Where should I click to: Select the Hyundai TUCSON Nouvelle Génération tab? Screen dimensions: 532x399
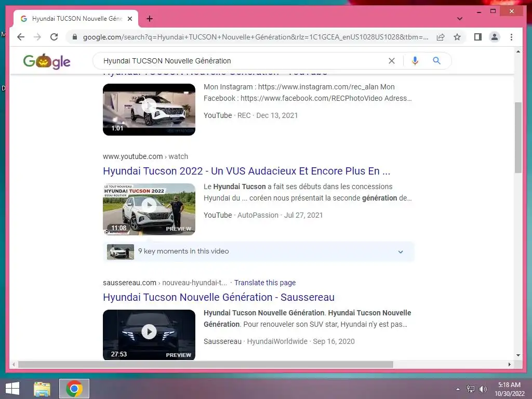coord(76,19)
